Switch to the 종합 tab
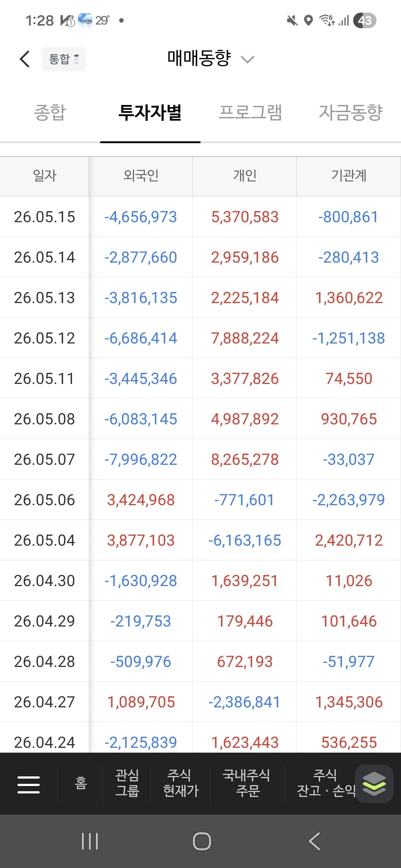Image resolution: width=401 pixels, height=868 pixels. (50, 112)
